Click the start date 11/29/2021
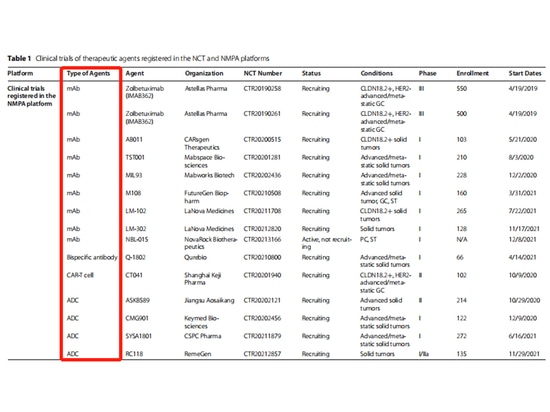Screen dimensions: 550x412 point(524,354)
